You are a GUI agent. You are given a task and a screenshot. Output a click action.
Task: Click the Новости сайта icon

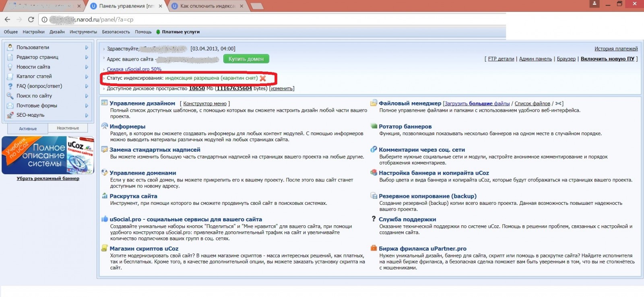pos(10,67)
